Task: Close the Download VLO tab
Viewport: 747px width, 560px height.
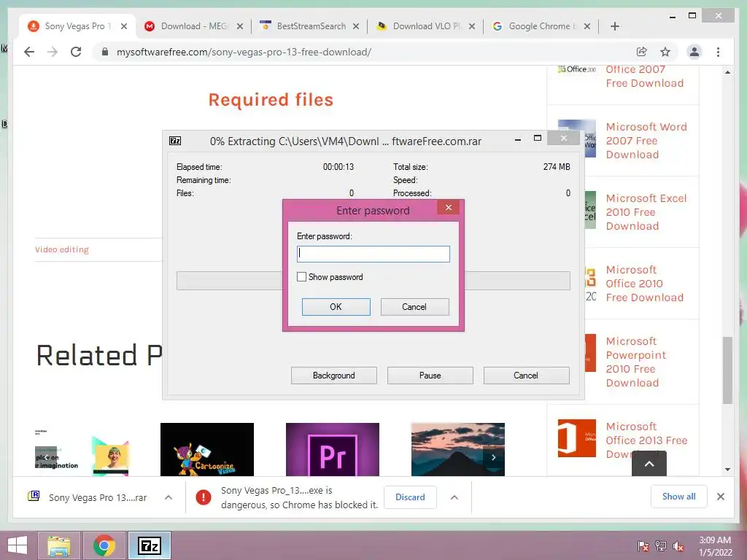Action: (472, 26)
